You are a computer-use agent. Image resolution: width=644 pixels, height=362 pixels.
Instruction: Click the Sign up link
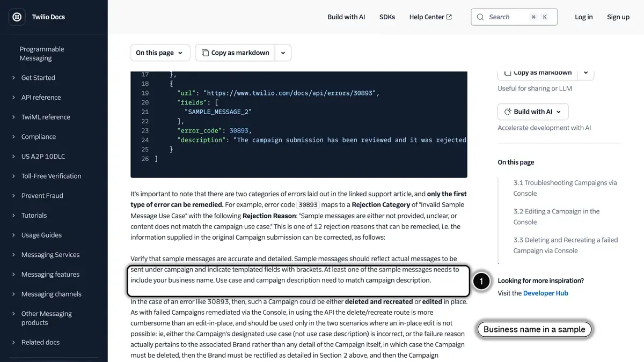(x=618, y=17)
